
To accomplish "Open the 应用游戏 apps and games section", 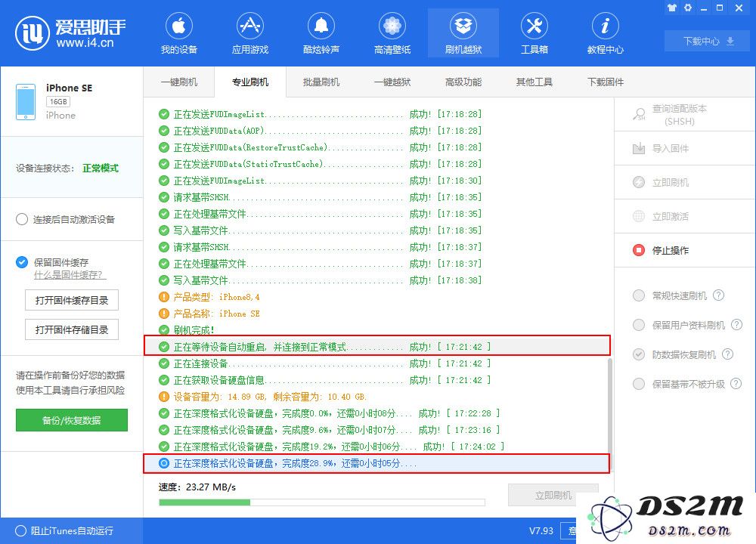I will [249, 32].
